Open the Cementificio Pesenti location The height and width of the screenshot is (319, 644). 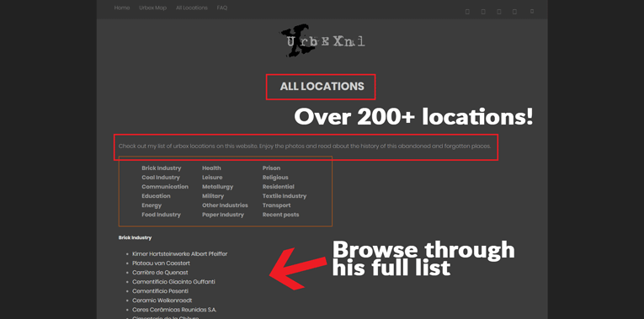[161, 291]
